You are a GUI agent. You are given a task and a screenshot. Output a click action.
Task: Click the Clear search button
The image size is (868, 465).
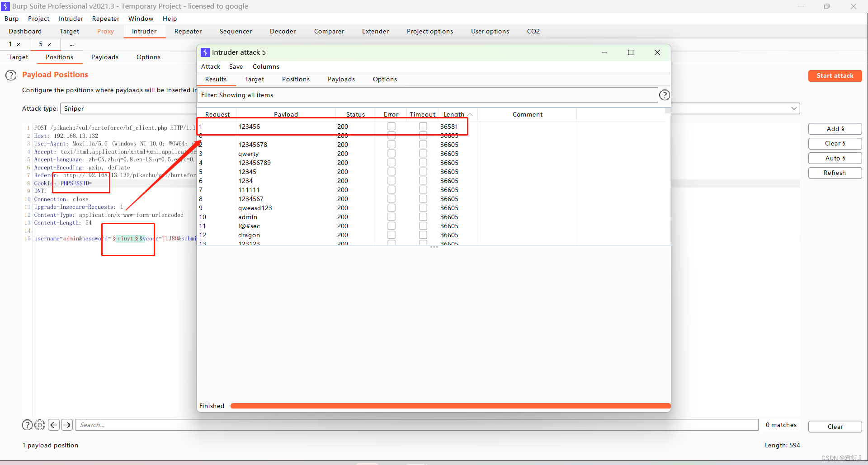pyautogui.click(x=835, y=427)
